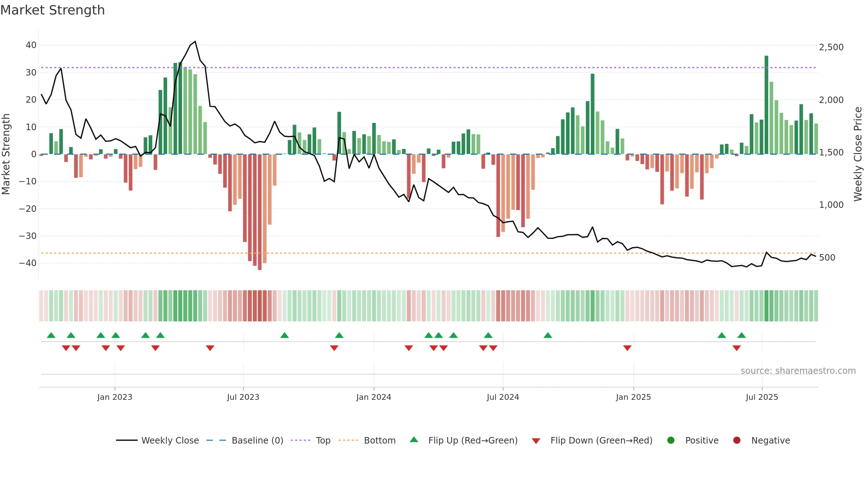Click the 2,000 price axis label
This screenshot has height=488, width=868.
click(x=831, y=100)
